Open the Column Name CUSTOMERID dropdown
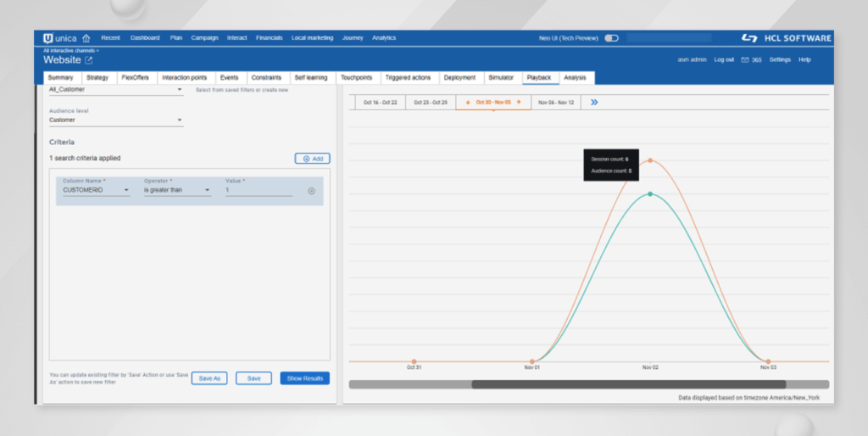The height and width of the screenshot is (436, 868). 126,191
